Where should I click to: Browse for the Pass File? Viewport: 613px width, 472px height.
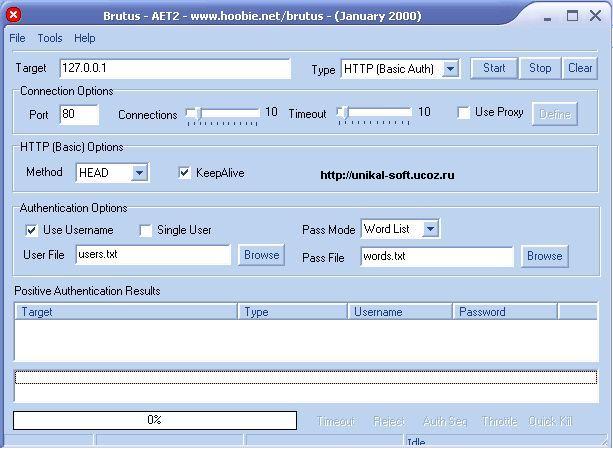tap(544, 256)
